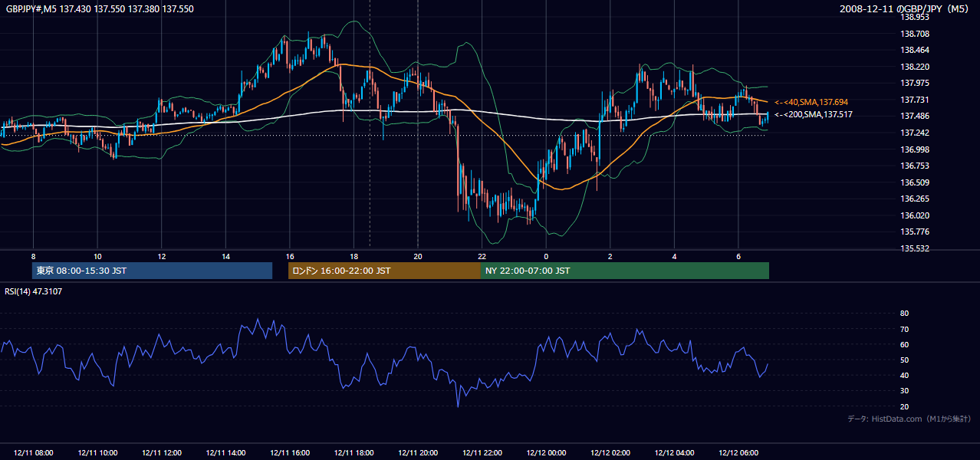Click the 137.975 price axis label
Viewport: 980px width, 460px height.
(x=915, y=83)
